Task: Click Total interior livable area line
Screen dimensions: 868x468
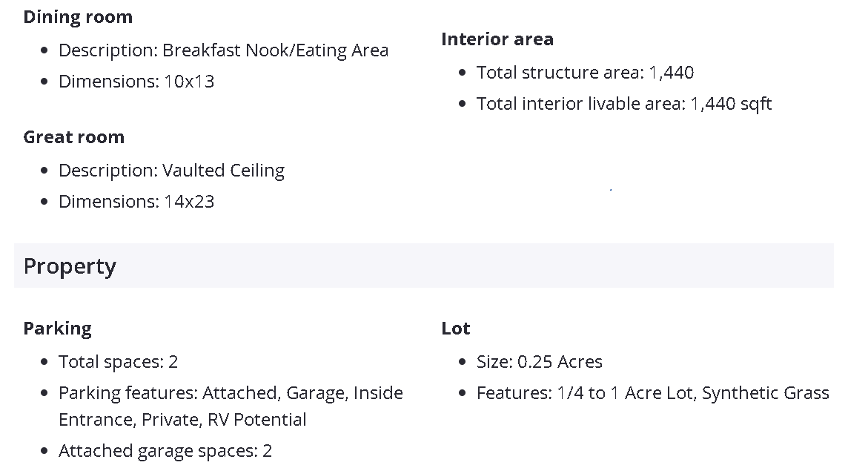Action: (624, 104)
